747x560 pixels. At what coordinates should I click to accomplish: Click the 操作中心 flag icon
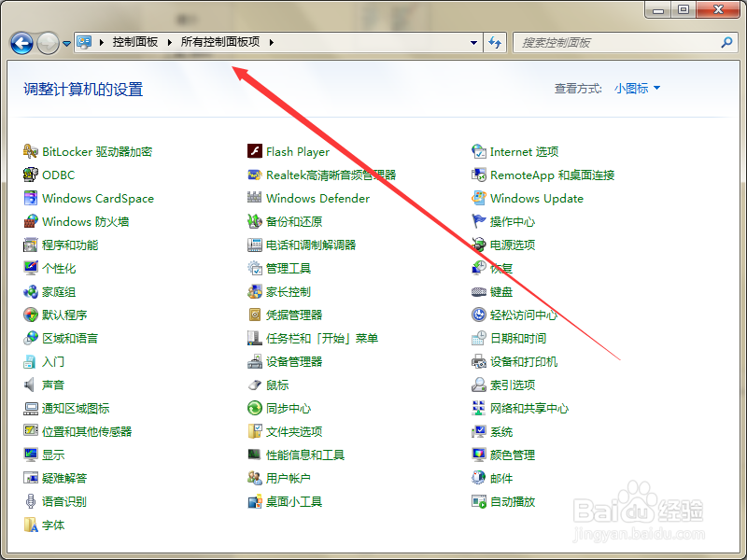coord(478,221)
